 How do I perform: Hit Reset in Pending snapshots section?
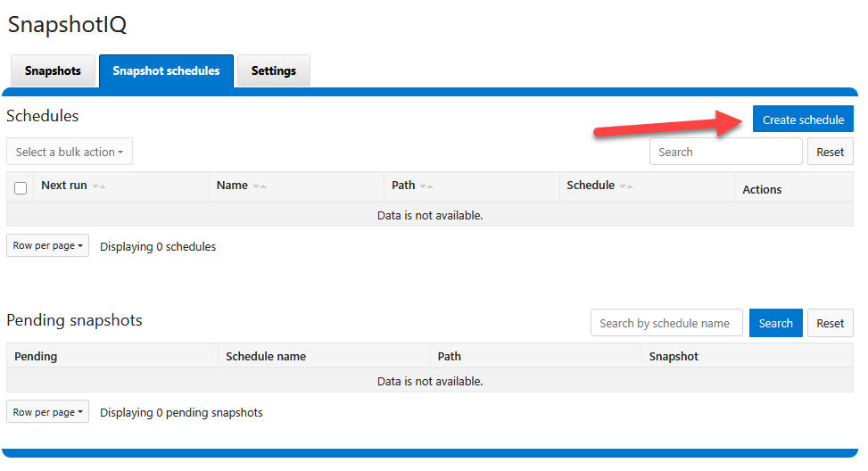(830, 323)
